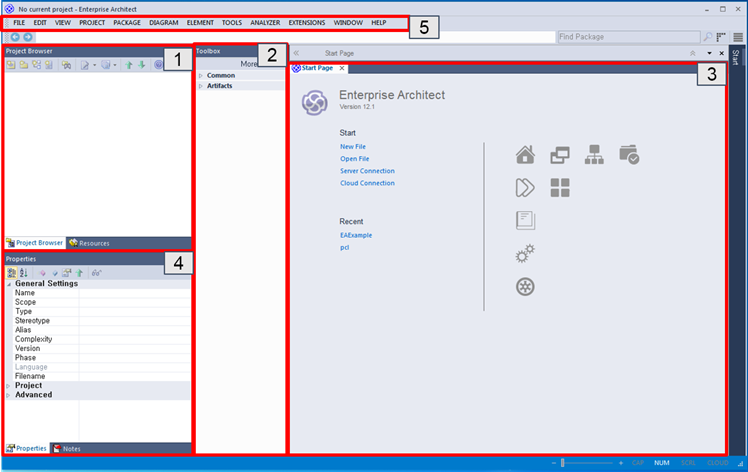The height and width of the screenshot is (472, 748).
Task: Click the overlapping windows icon on Start Page
Action: 560,155
